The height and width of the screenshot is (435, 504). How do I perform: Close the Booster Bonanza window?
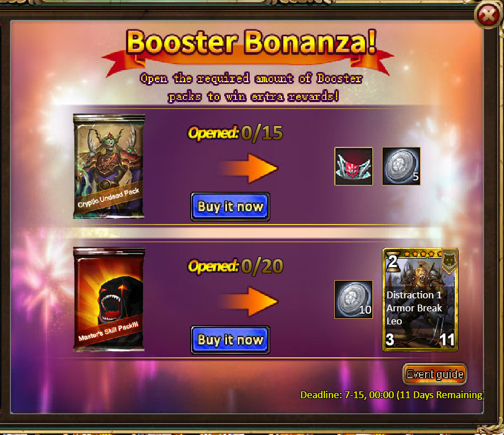488,15
